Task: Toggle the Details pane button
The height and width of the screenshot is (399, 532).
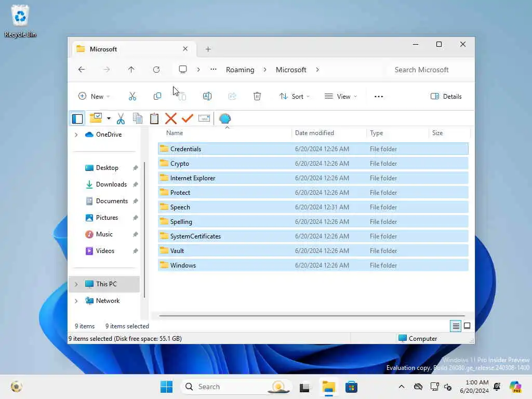Action: (x=446, y=96)
